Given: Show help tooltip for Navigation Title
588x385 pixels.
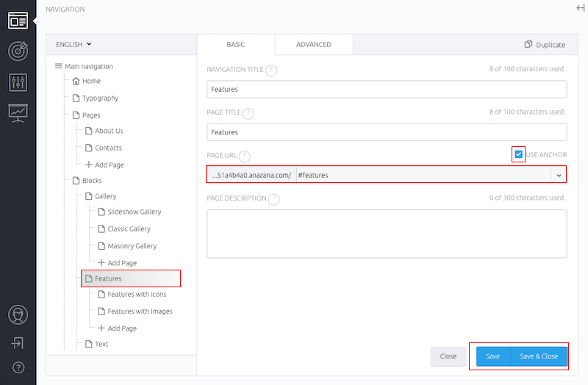Looking at the screenshot, I should [x=271, y=70].
